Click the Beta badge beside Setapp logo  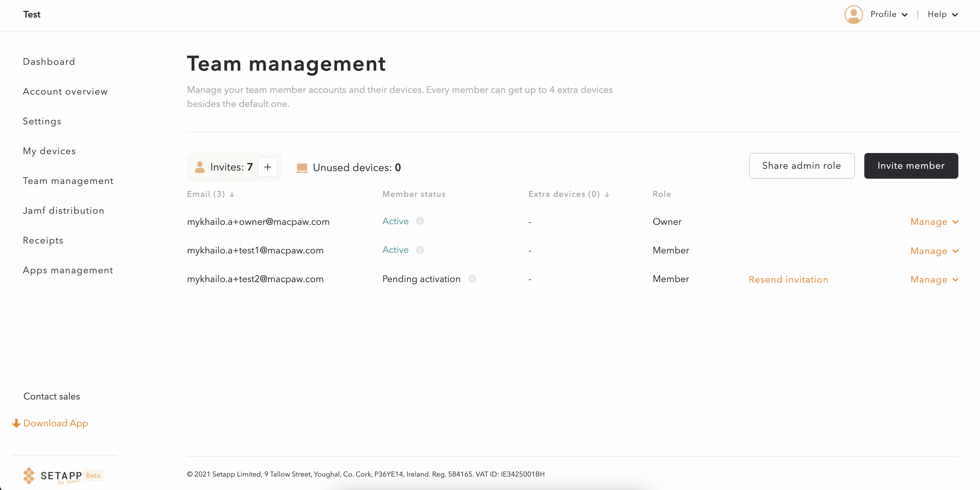pyautogui.click(x=93, y=476)
